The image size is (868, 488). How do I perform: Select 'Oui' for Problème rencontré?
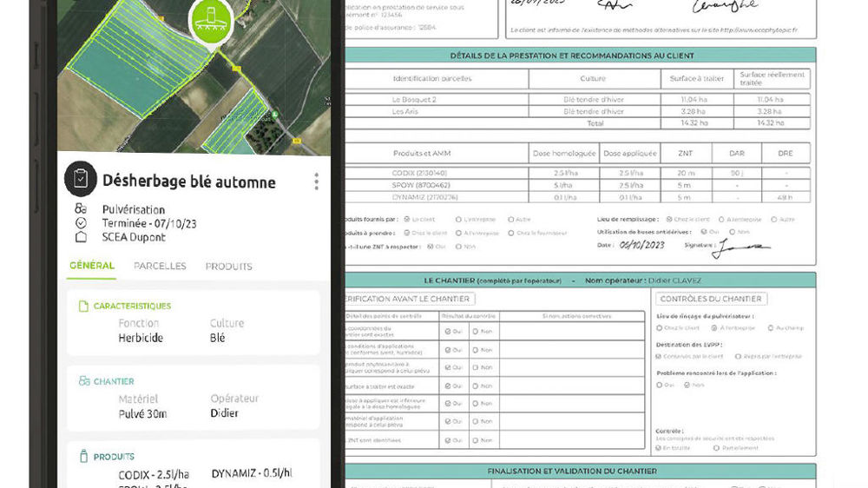pyautogui.click(x=661, y=385)
